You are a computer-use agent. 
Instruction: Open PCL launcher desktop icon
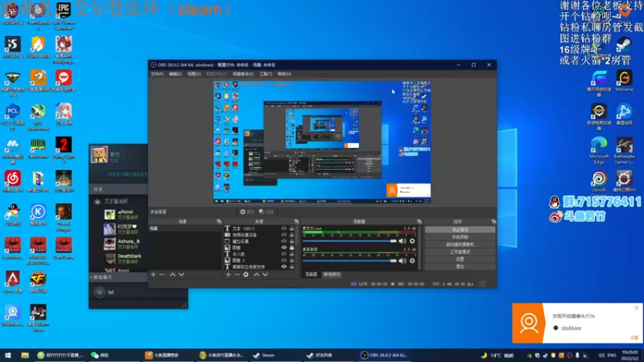coord(12,117)
